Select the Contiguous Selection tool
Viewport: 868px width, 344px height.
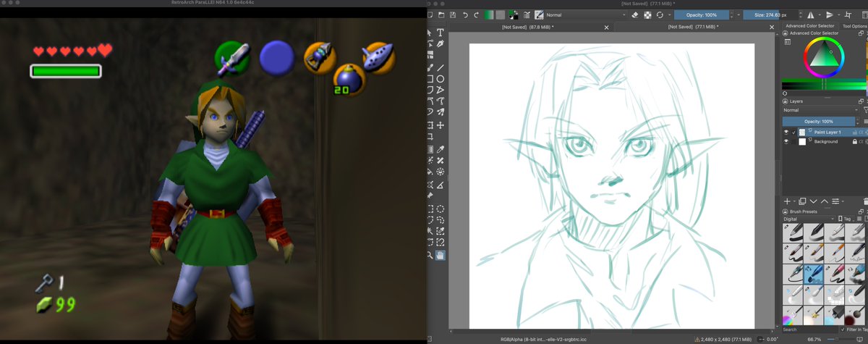pyautogui.click(x=430, y=231)
